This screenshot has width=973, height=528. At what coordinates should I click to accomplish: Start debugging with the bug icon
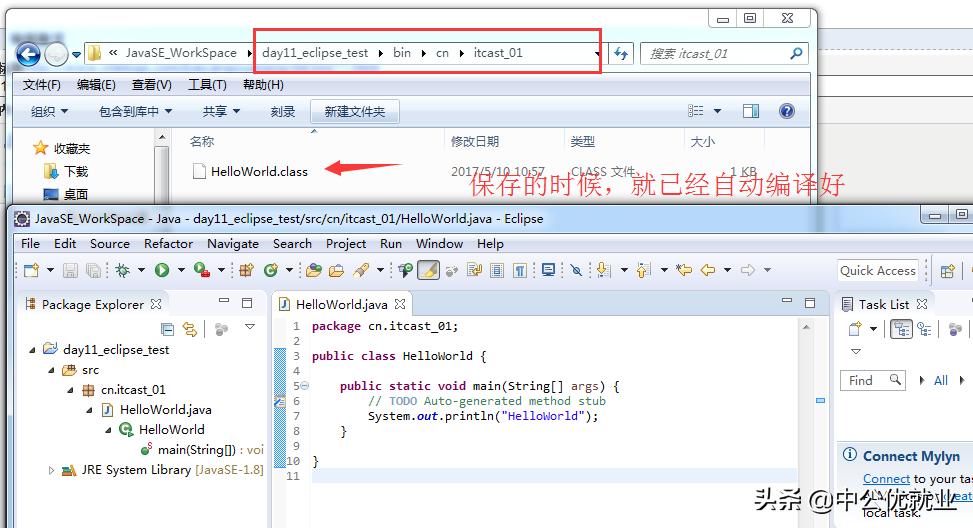[123, 270]
